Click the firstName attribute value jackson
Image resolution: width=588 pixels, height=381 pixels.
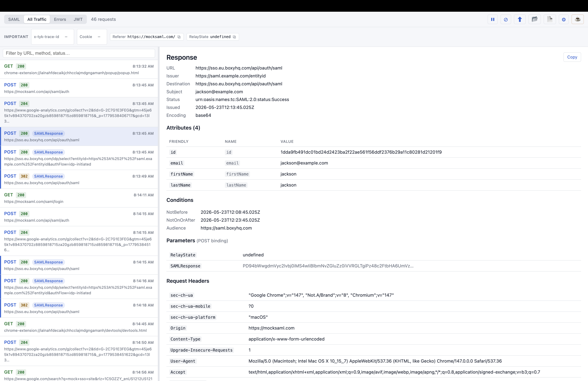pos(288,174)
